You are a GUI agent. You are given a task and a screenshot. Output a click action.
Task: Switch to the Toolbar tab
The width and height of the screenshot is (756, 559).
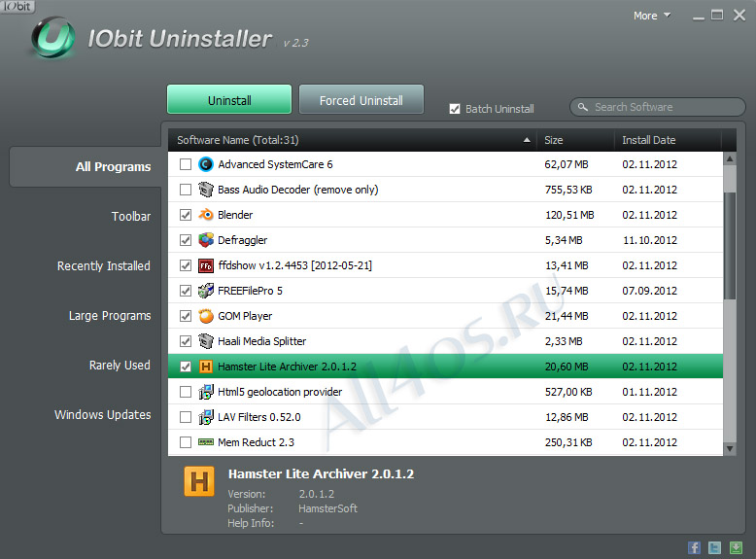[131, 217]
